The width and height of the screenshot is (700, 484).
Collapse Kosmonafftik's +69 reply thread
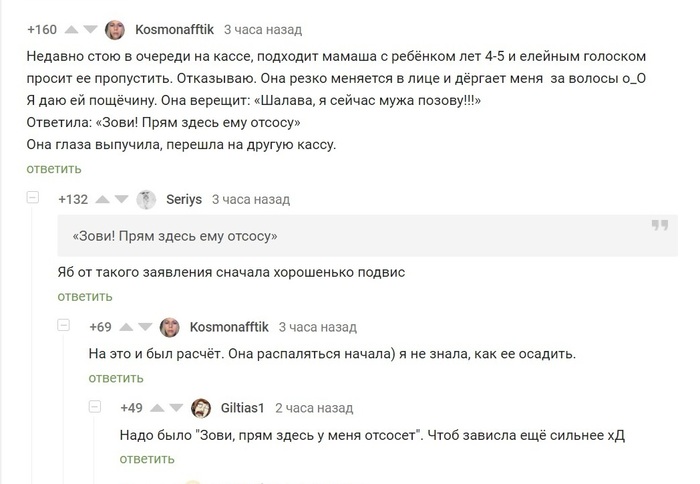click(64, 326)
